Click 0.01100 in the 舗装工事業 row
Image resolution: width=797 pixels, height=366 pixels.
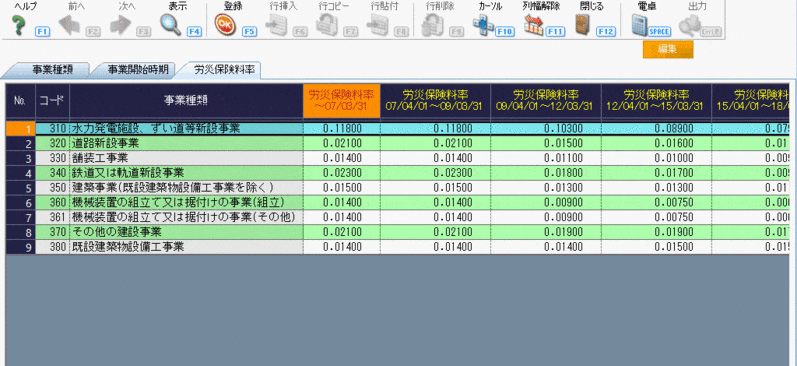[545, 158]
